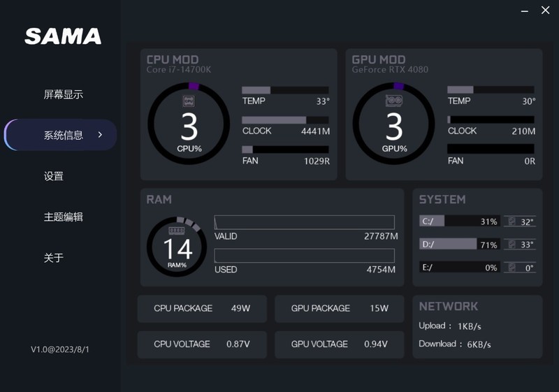Viewport: 559px width, 392px height.
Task: Click the GPU VOLTAGE 0.94V tile
Action: click(x=340, y=344)
